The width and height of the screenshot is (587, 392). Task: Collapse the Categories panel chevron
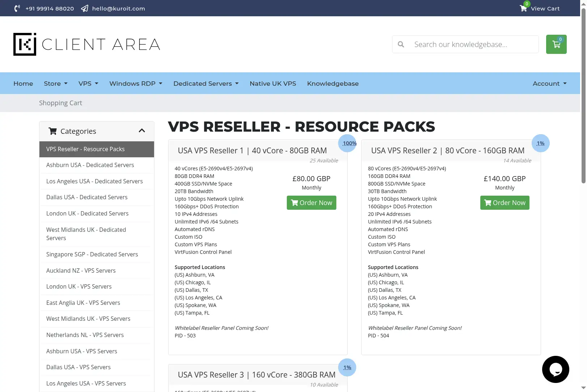coord(142,131)
